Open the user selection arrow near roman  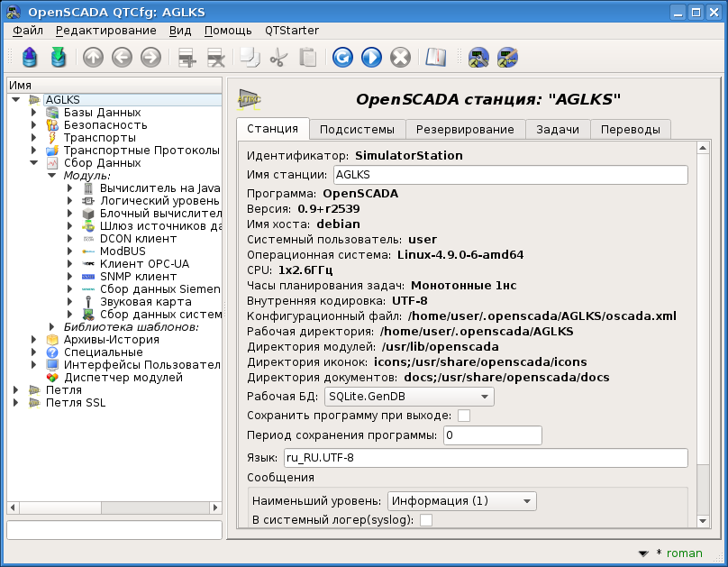click(x=643, y=553)
